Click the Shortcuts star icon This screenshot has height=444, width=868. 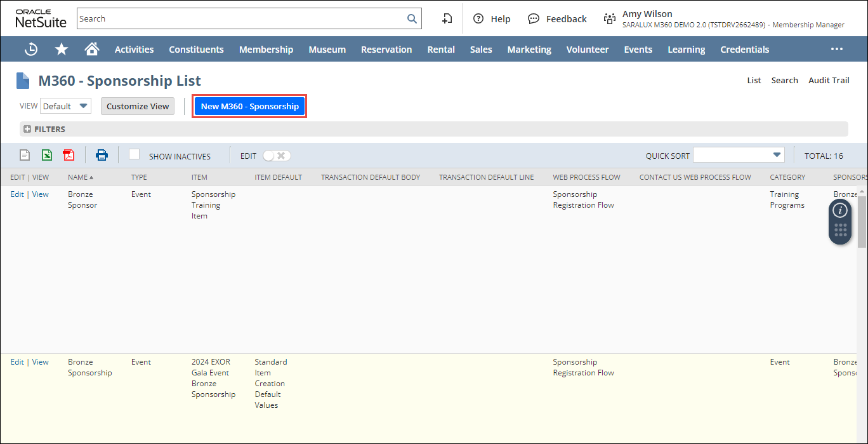coord(62,50)
